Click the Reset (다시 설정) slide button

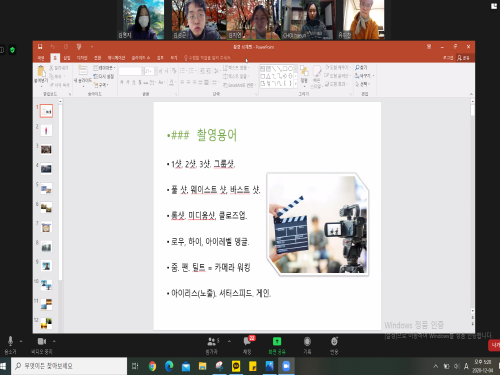(x=104, y=76)
